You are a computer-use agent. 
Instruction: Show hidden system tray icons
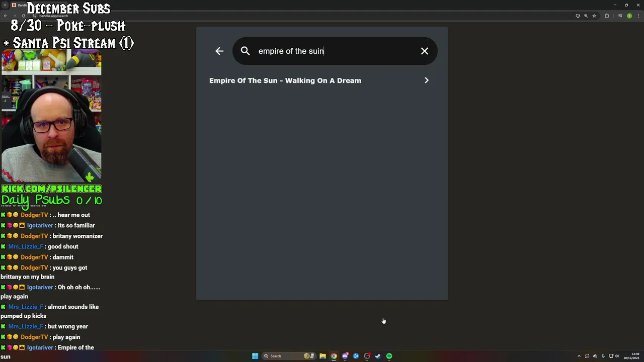point(579,356)
